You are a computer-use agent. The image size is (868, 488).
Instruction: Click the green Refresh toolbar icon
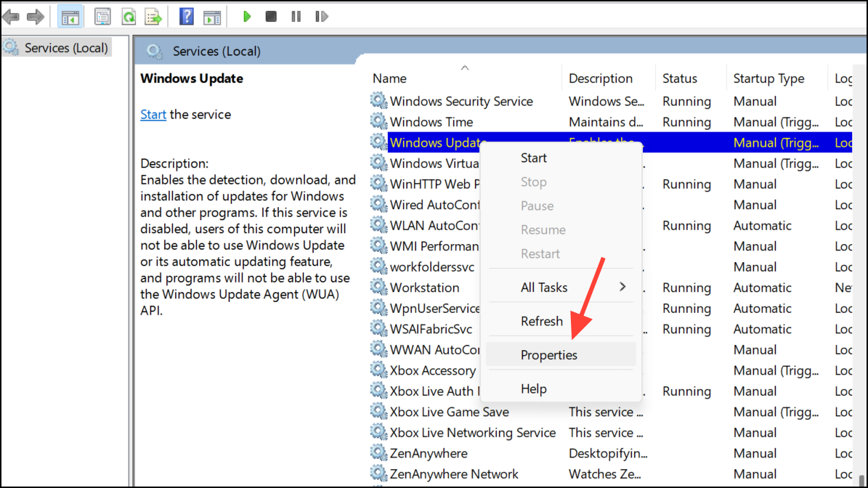[129, 16]
